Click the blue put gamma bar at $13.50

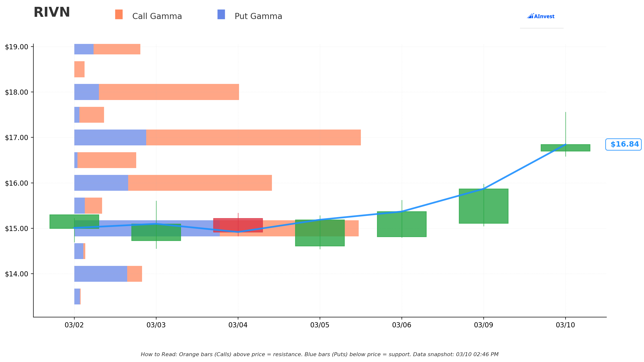pyautogui.click(x=77, y=296)
